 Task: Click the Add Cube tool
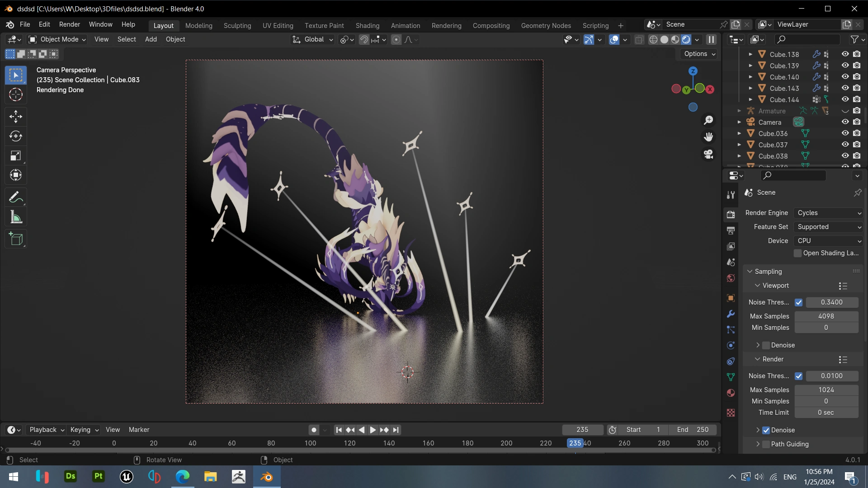point(16,239)
